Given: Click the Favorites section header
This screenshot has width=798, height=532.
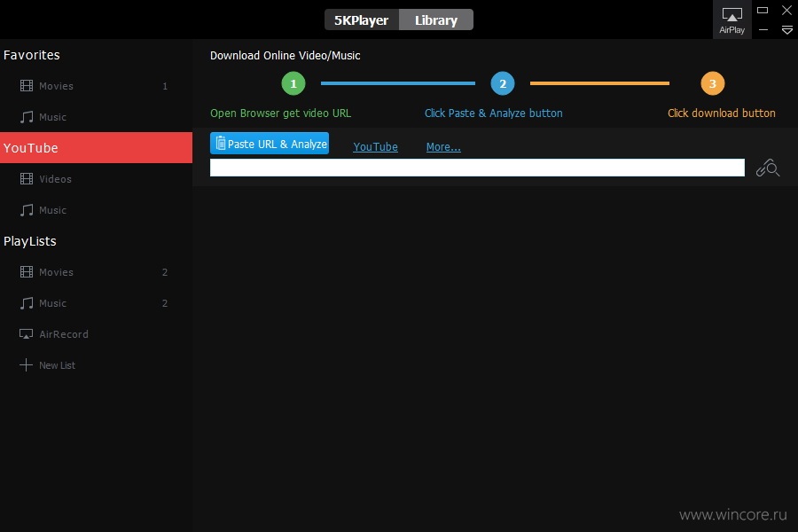Looking at the screenshot, I should [32, 55].
